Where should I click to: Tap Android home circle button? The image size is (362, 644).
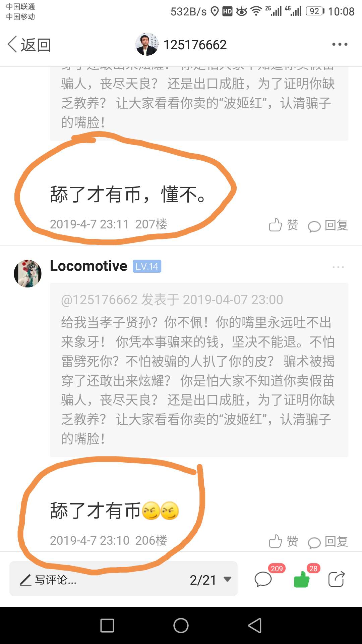(x=181, y=626)
